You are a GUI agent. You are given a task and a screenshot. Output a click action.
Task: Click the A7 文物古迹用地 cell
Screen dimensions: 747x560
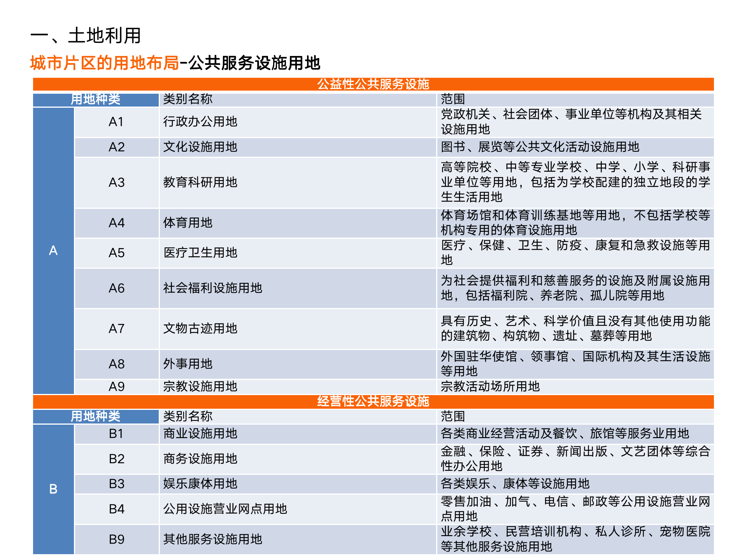pyautogui.click(x=200, y=329)
